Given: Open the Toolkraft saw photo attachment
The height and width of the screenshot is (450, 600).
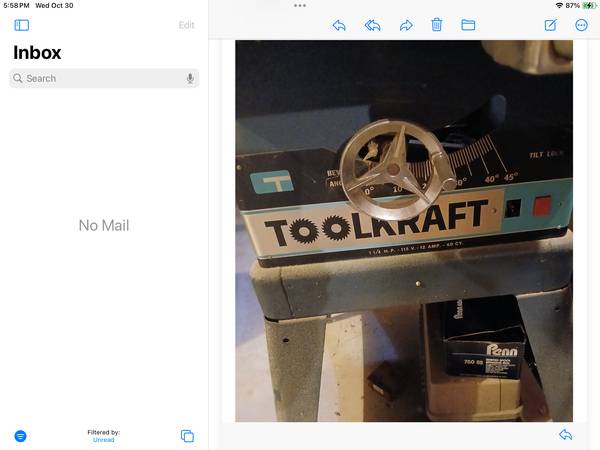Looking at the screenshot, I should pyautogui.click(x=404, y=231).
